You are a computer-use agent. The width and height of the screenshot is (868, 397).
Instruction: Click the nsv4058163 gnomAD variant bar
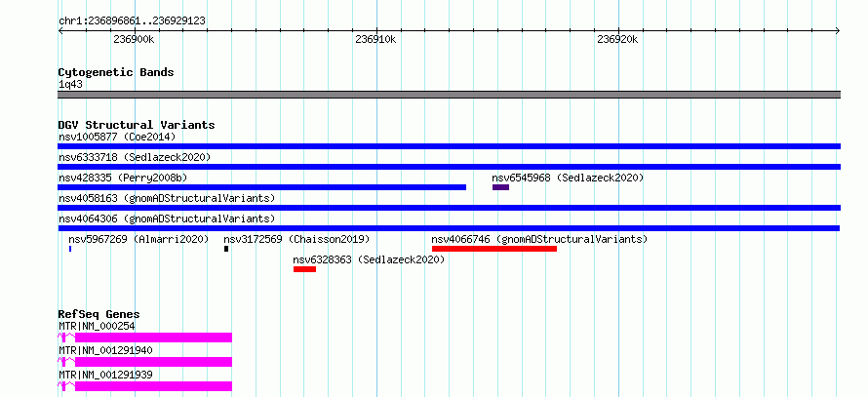449,208
